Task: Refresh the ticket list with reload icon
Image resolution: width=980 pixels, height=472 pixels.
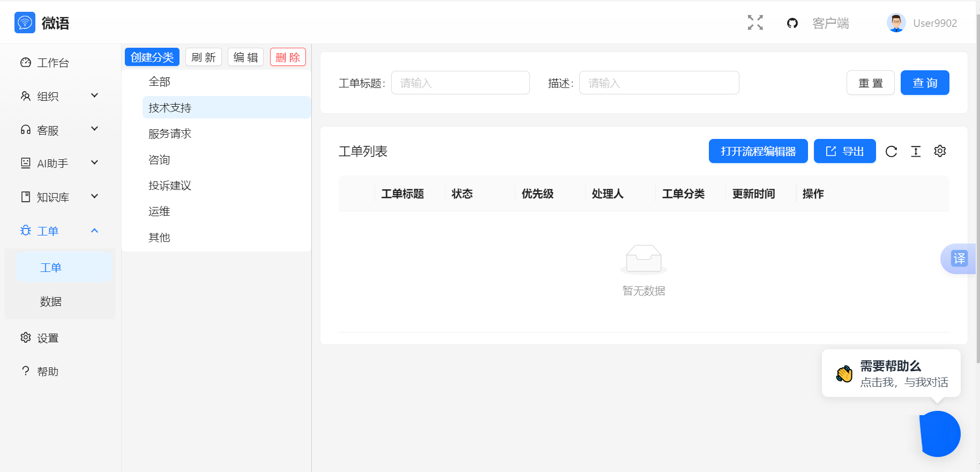Action: (x=891, y=152)
